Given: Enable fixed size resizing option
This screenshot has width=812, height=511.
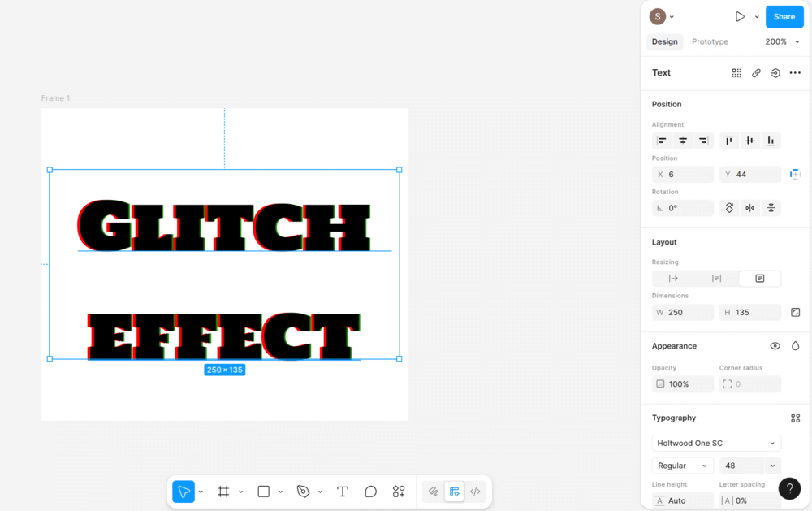Looking at the screenshot, I should tap(759, 279).
